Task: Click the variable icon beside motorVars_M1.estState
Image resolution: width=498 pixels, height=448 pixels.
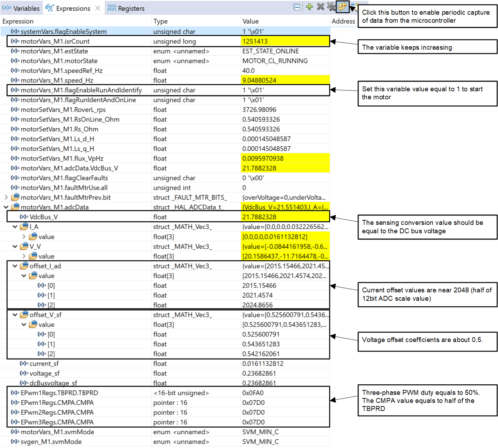Action: point(15,51)
